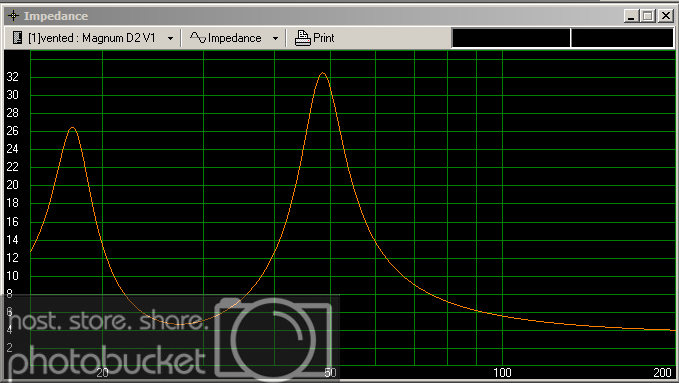Click the '20' value on the vertical axis
Image resolution: width=679 pixels, height=383 pixels.
click(13, 185)
